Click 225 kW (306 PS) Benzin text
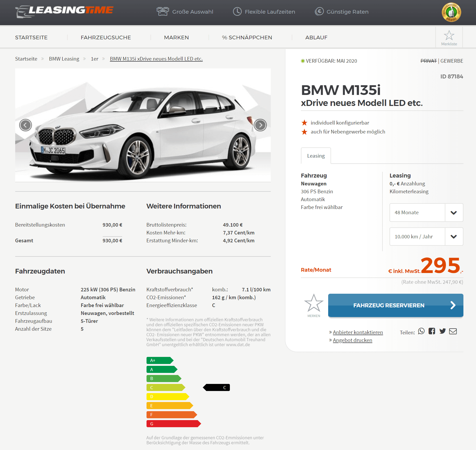Image resolution: width=476 pixels, height=450 pixels. 108,290
